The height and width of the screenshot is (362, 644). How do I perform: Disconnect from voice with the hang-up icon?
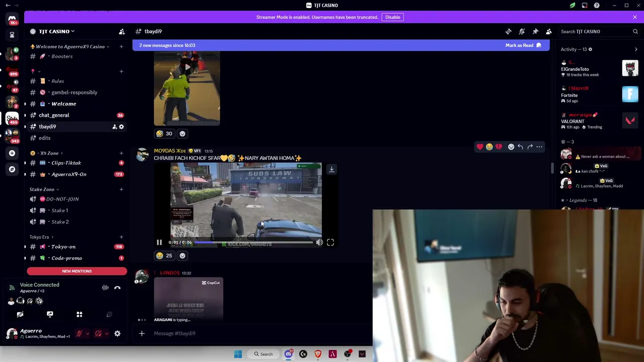(117, 288)
